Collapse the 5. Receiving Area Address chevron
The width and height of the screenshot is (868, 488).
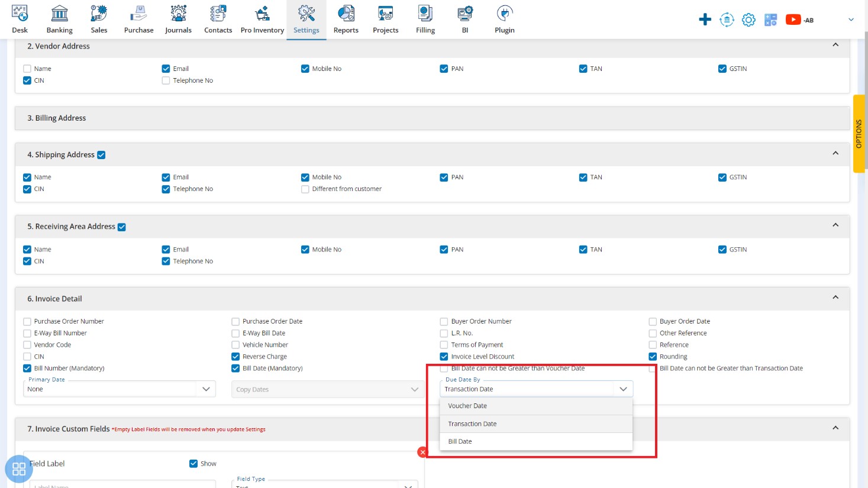click(x=835, y=225)
